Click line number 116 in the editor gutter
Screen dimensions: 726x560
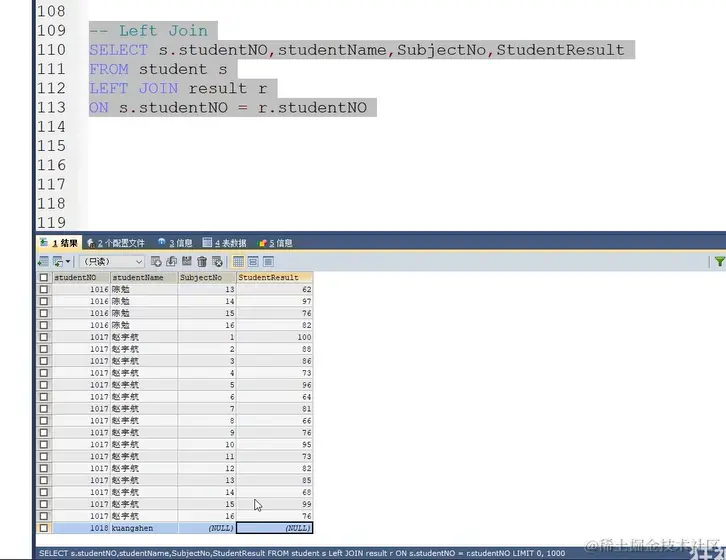click(51, 165)
